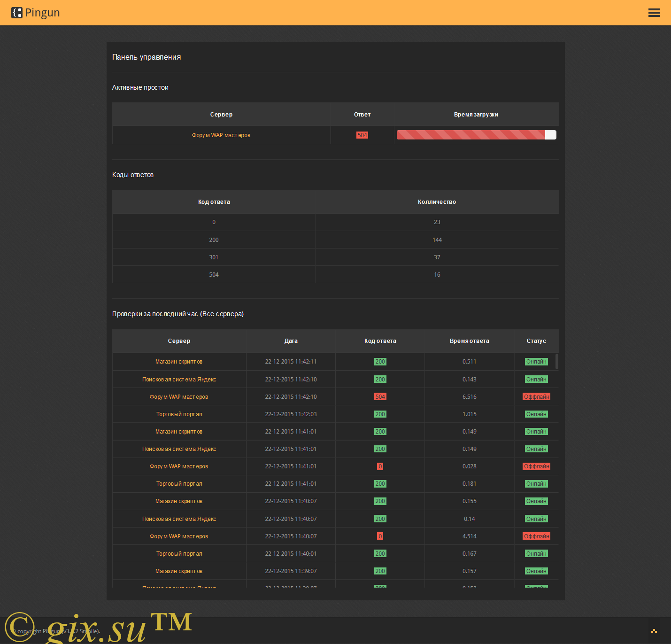The image size is (671, 644).
Task: Click the red 0 code badge in 4.514 row
Action: coord(380,536)
